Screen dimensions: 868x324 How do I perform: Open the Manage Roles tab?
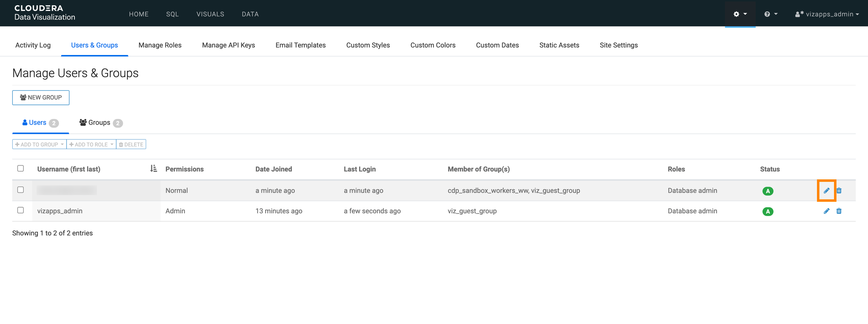click(x=160, y=45)
